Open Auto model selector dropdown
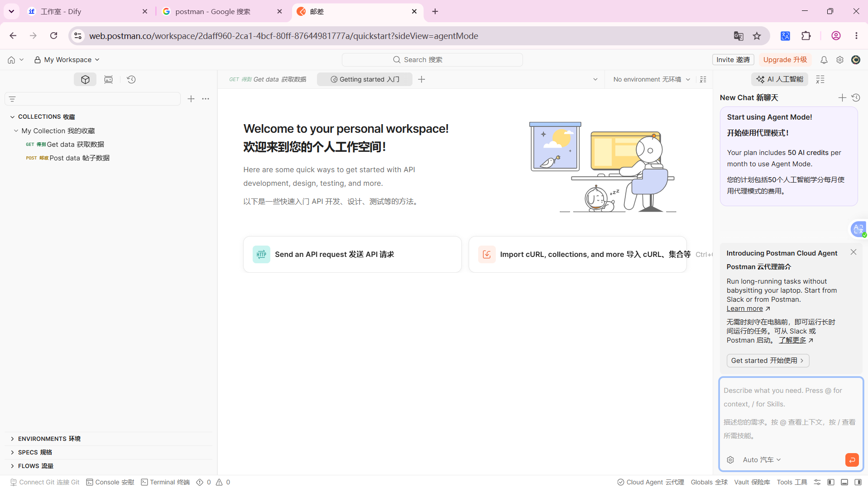 pos(762,460)
